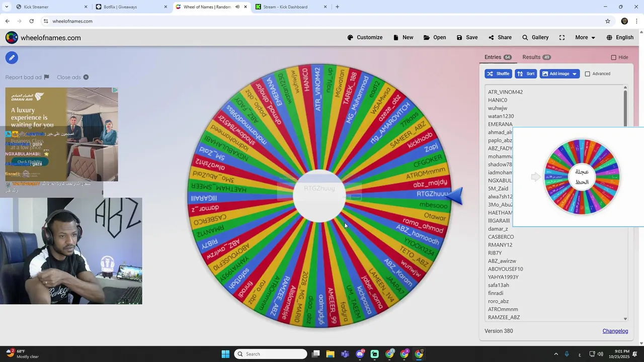Viewport: 644px width, 362px height.
Task: Enable the Advanced checkbox
Action: [x=587, y=74]
